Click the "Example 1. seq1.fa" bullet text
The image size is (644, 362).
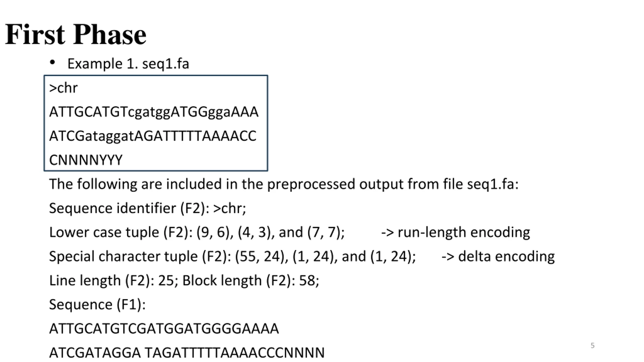[x=128, y=64]
